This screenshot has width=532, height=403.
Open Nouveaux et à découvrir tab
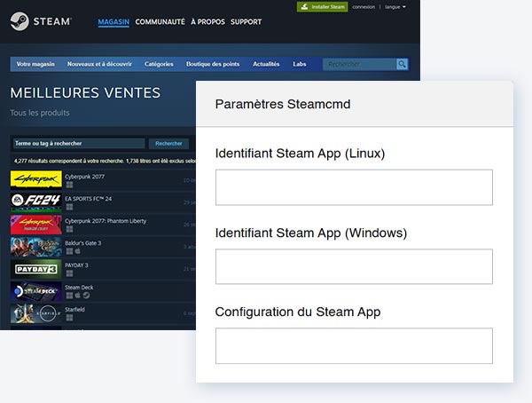click(x=99, y=64)
